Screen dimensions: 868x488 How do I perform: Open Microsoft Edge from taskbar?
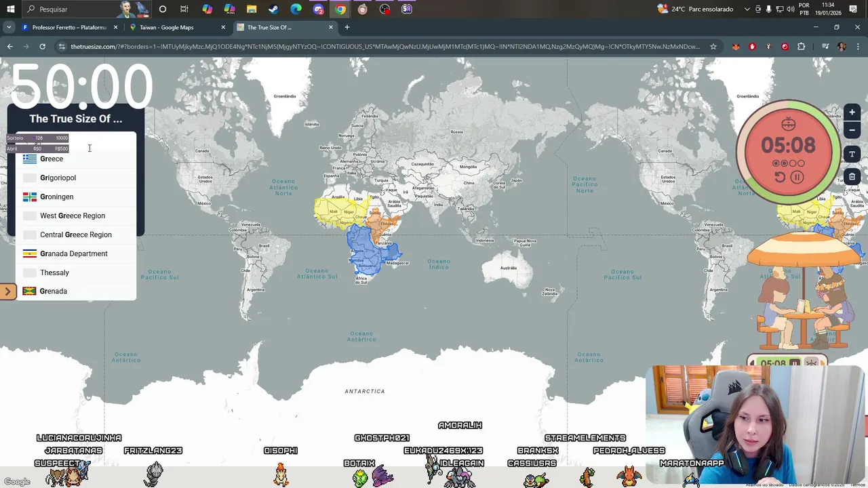pos(296,9)
